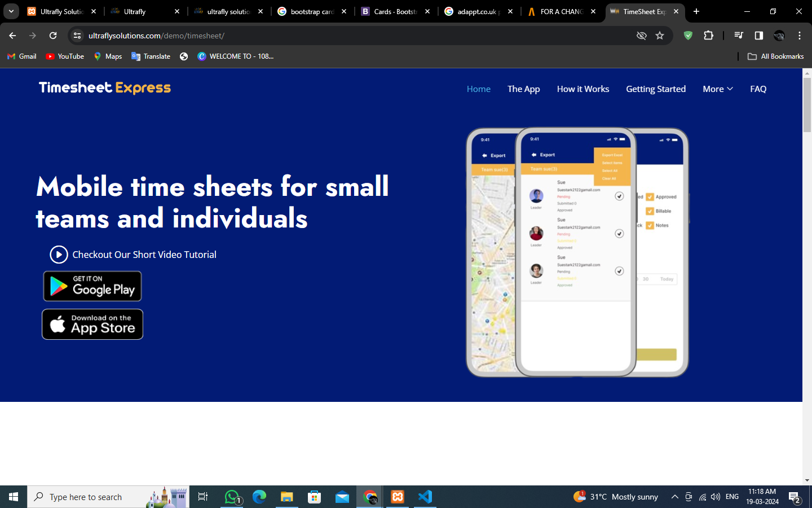The image size is (812, 508).
Task: Click the Timesheet Express logo
Action: pos(105,88)
